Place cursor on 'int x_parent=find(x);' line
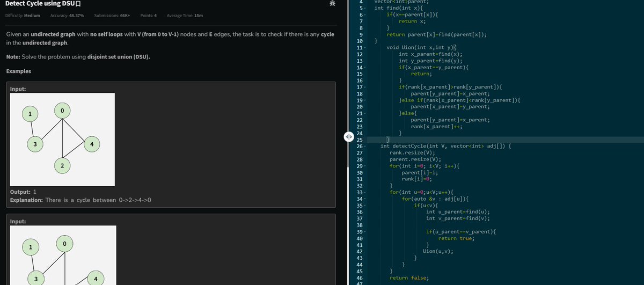The height and width of the screenshot is (285, 644). point(430,54)
